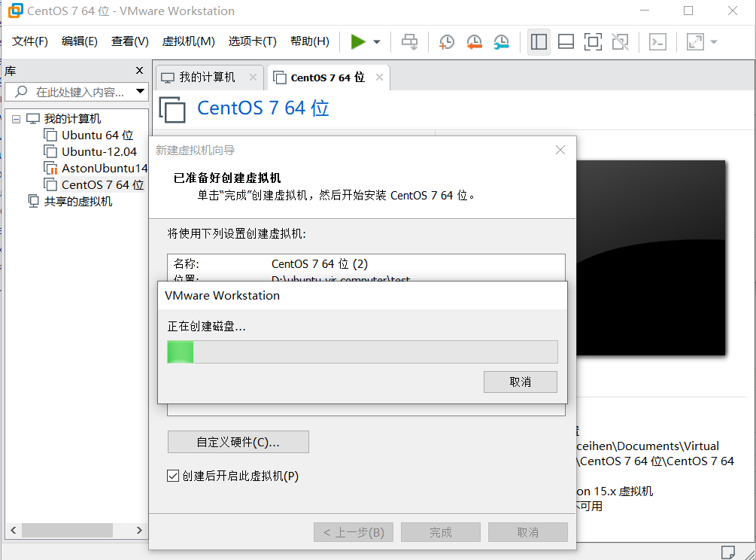Screen dimensions: 756x560
Task: Take a snapshot of this virtual machine
Action: 447,42
